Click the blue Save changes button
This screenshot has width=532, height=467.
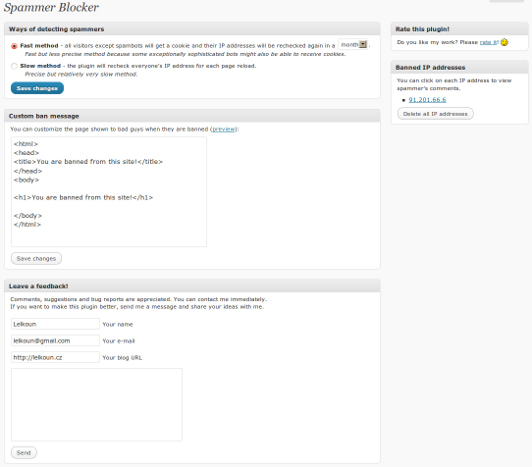tap(37, 88)
